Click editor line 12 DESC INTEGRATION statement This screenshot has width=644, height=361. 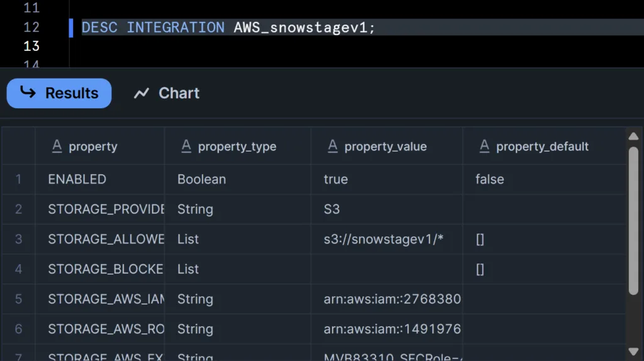point(228,28)
